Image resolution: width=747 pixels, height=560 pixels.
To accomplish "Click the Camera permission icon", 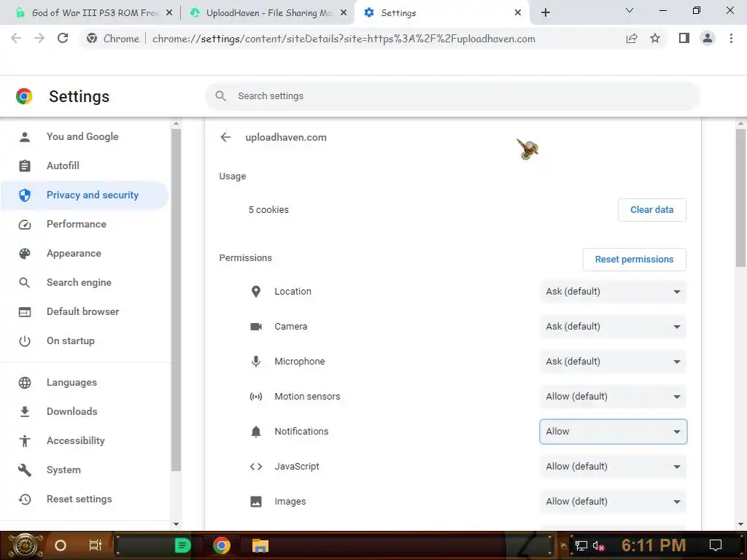I will click(x=256, y=327).
